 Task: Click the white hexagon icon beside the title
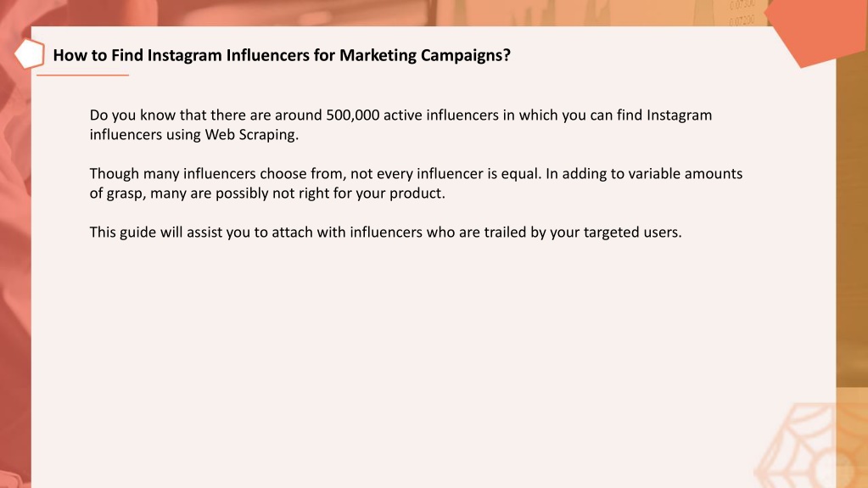coord(30,54)
